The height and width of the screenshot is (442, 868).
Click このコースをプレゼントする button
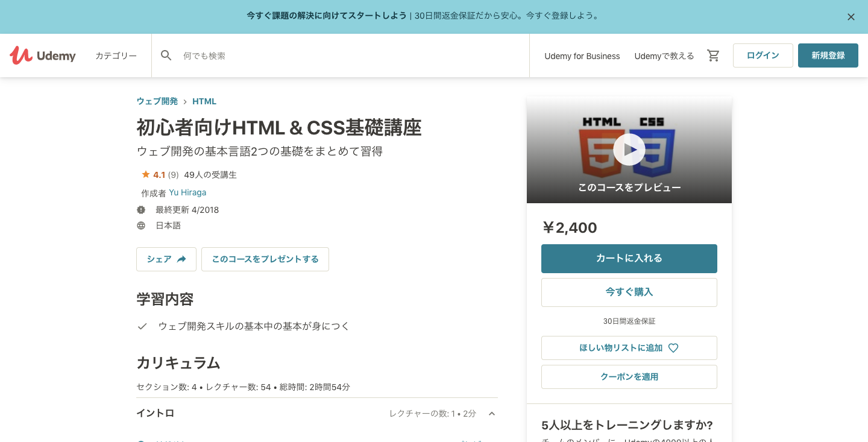point(265,259)
